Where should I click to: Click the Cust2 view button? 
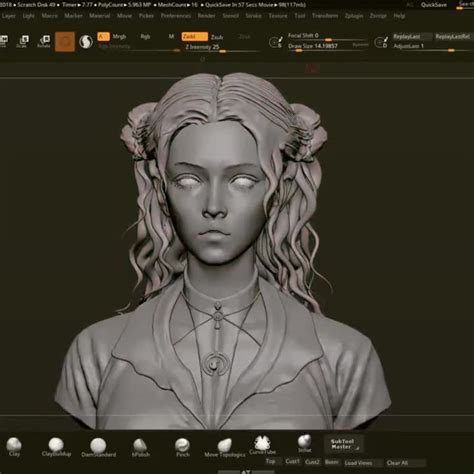point(312,462)
